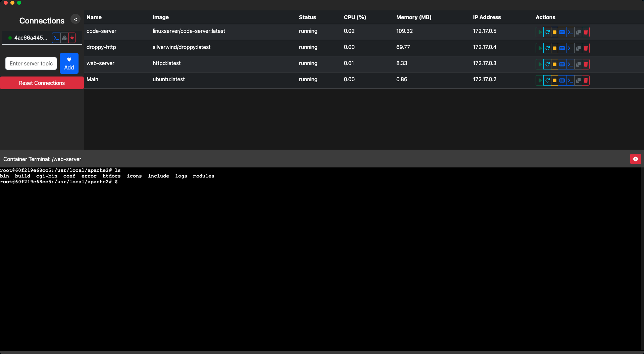
Task: Click memory value 109.32
Action: [x=404, y=31]
